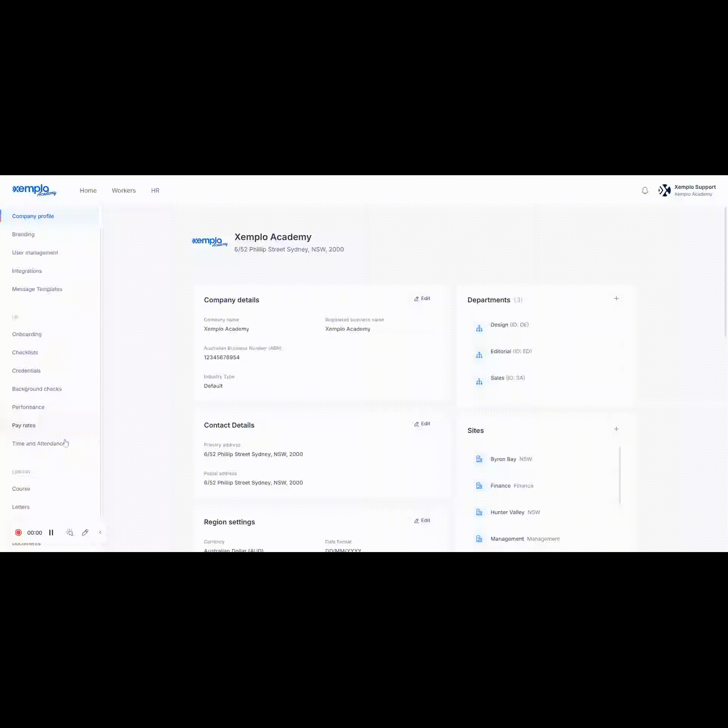The image size is (728, 728).
Task: Select the Design (ID: DE) department
Action: pyautogui.click(x=509, y=325)
